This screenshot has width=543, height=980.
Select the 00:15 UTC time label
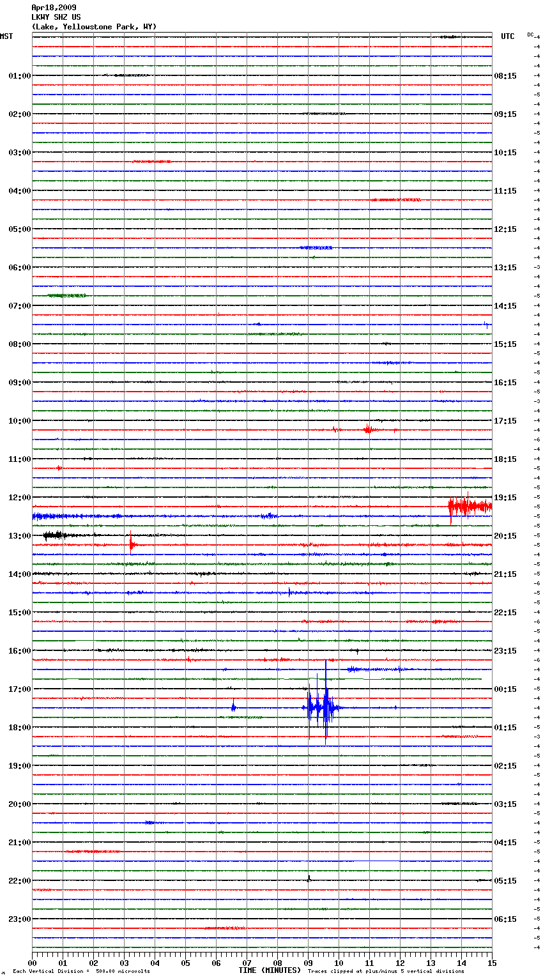point(505,689)
